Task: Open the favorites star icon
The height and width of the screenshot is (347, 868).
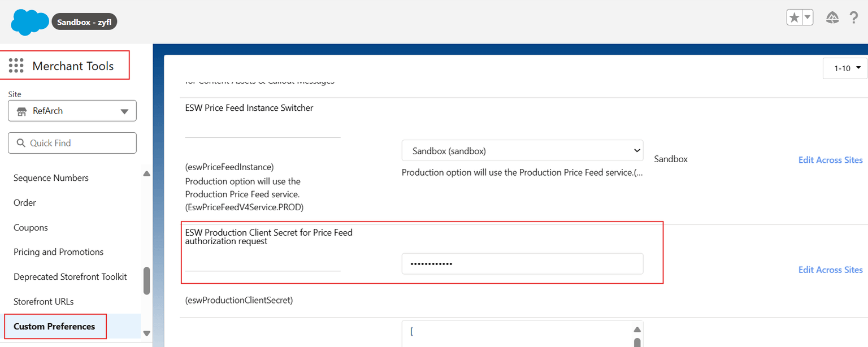Action: point(794,18)
